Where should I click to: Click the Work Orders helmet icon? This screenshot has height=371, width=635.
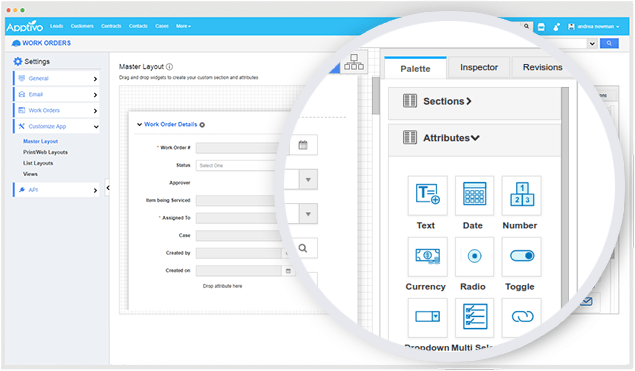[16, 43]
